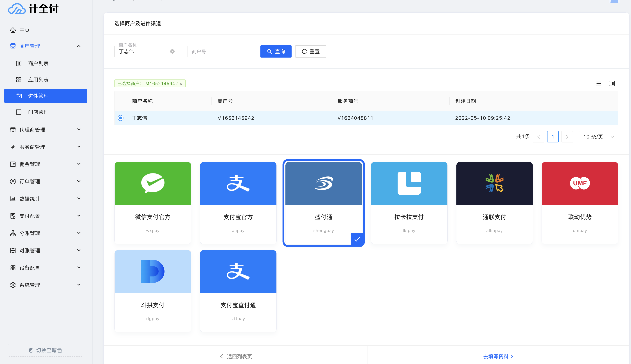Open 商户列表 in the sidebar
The width and height of the screenshot is (631, 364).
click(38, 63)
